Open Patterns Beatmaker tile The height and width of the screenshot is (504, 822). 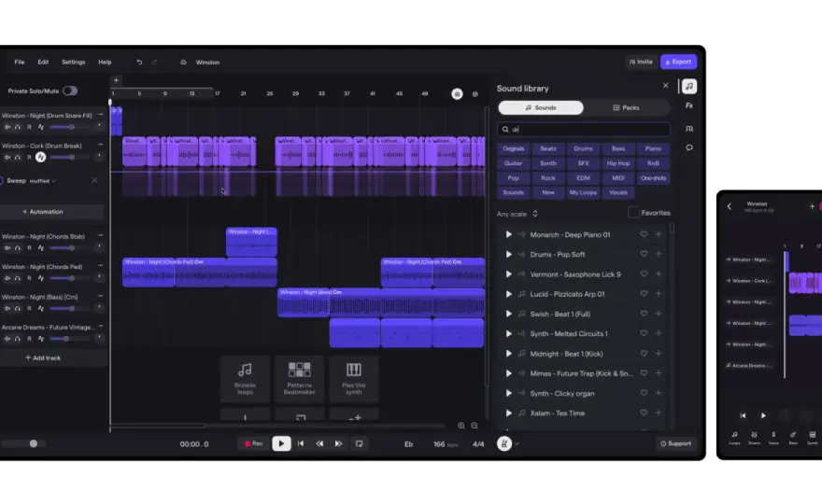299,379
